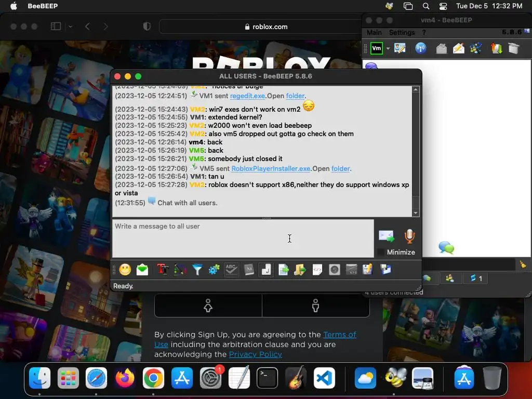Viewport: 532px width, 399px height.
Task: Toggle the music note beep icon
Action: [266, 270]
